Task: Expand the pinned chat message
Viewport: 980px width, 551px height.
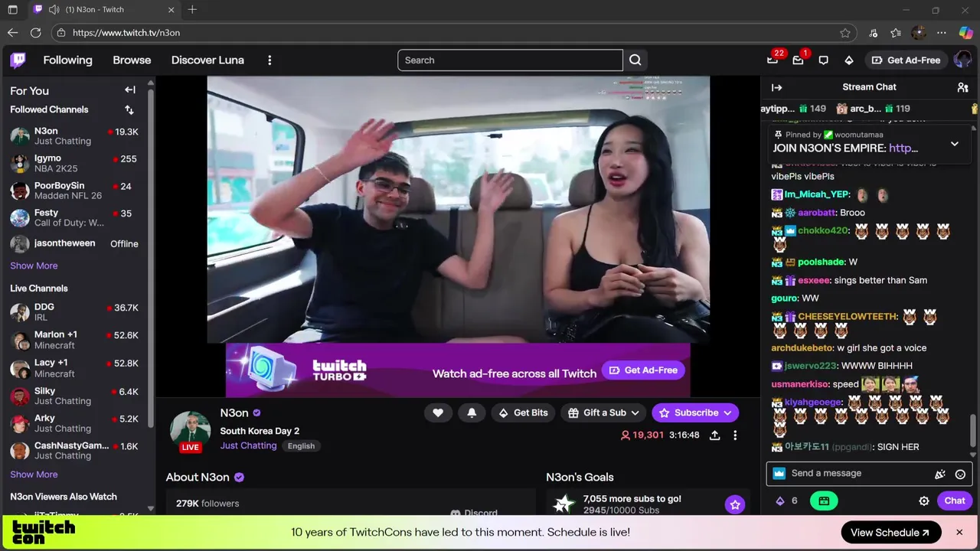Action: (955, 144)
